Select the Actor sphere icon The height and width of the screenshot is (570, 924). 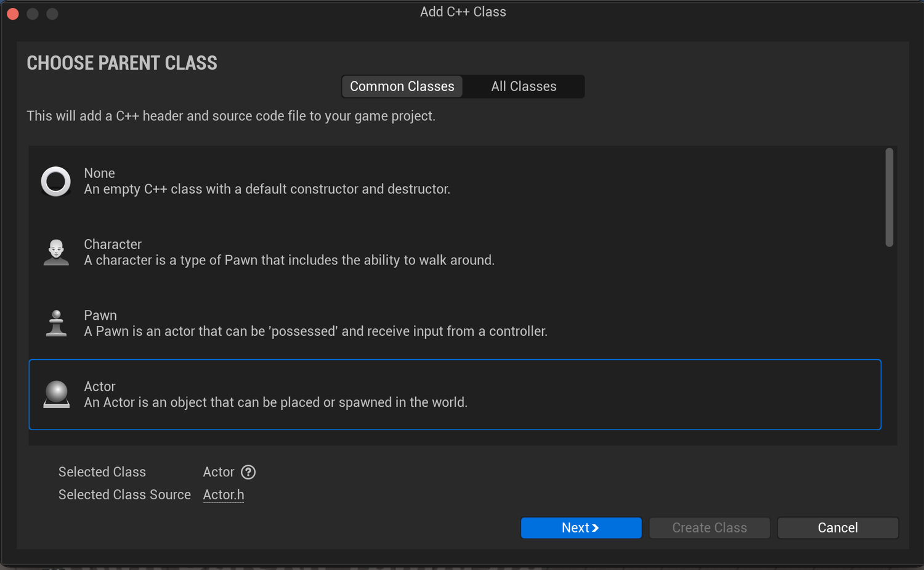point(56,394)
